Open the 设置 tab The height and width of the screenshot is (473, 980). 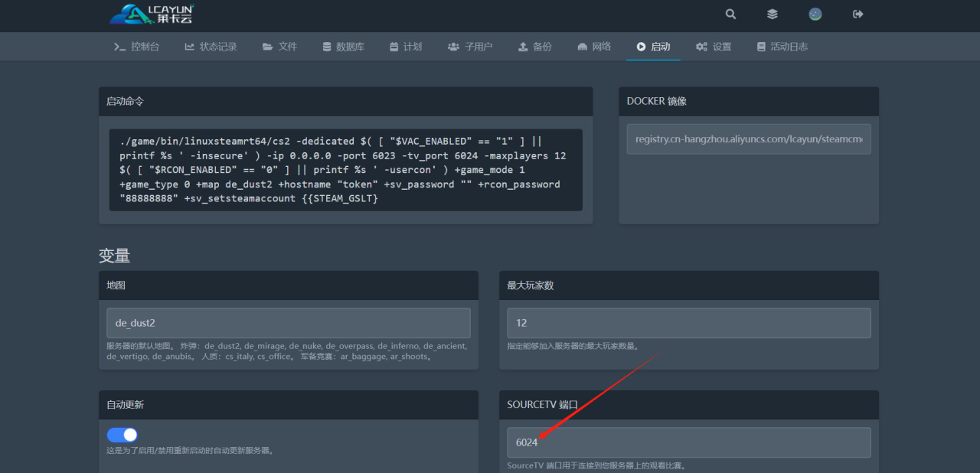point(714,47)
